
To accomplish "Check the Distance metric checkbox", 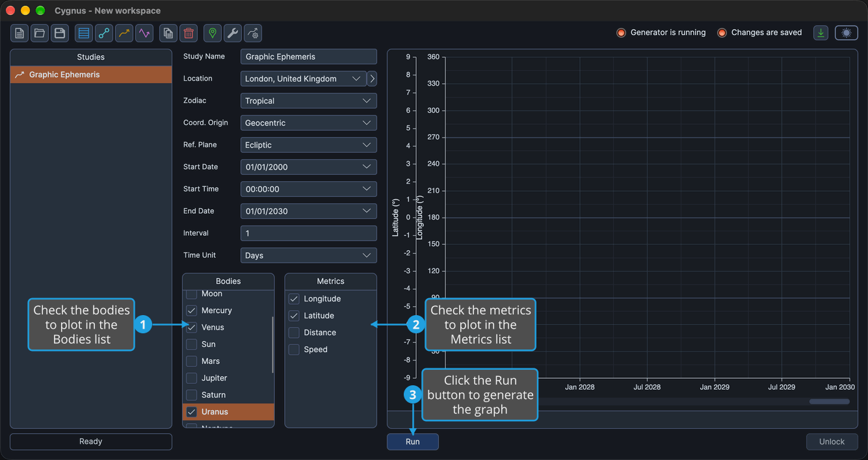I will click(294, 333).
